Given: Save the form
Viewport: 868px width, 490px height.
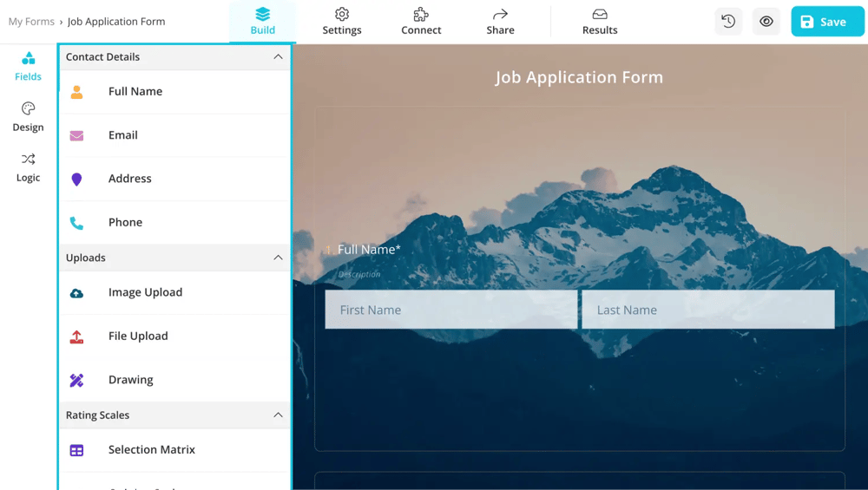Looking at the screenshot, I should click(x=827, y=22).
